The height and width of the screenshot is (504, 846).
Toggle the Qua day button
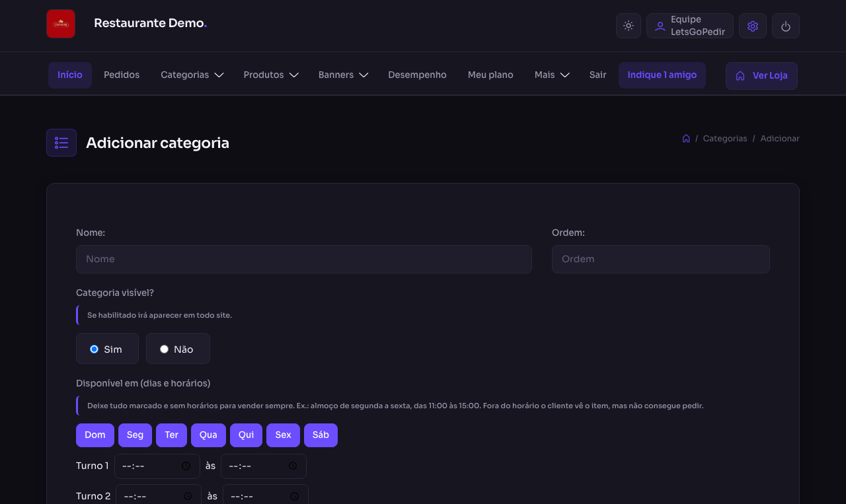(x=208, y=435)
